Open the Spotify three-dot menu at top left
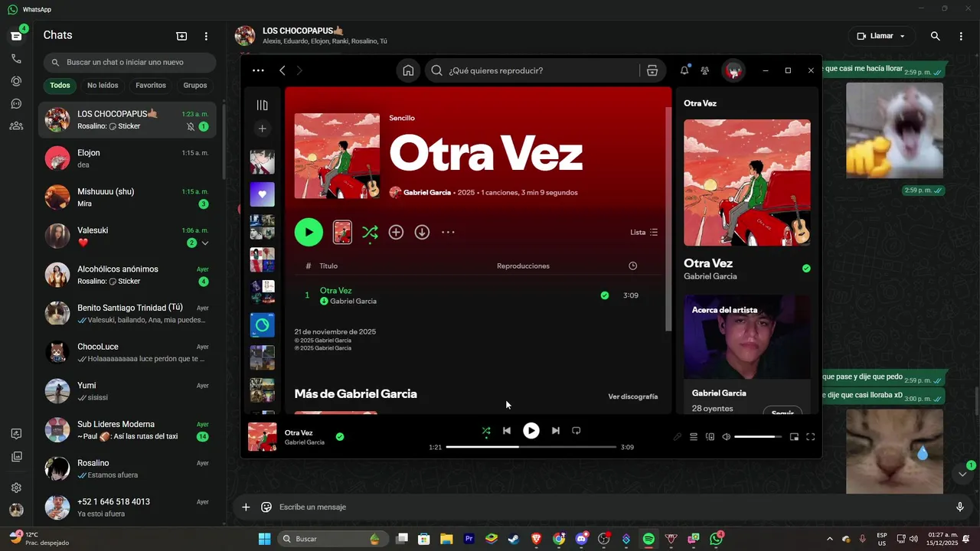This screenshot has height=551, width=980. pyautogui.click(x=258, y=70)
